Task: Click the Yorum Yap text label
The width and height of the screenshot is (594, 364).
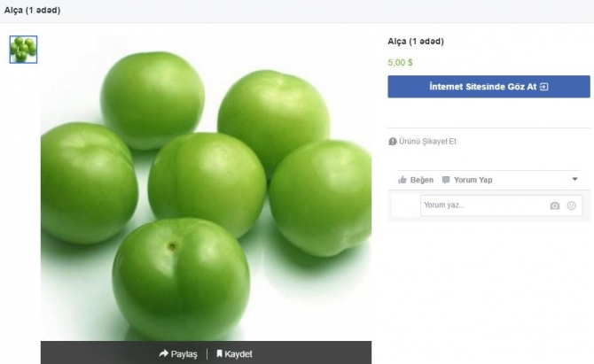Action: tap(473, 180)
